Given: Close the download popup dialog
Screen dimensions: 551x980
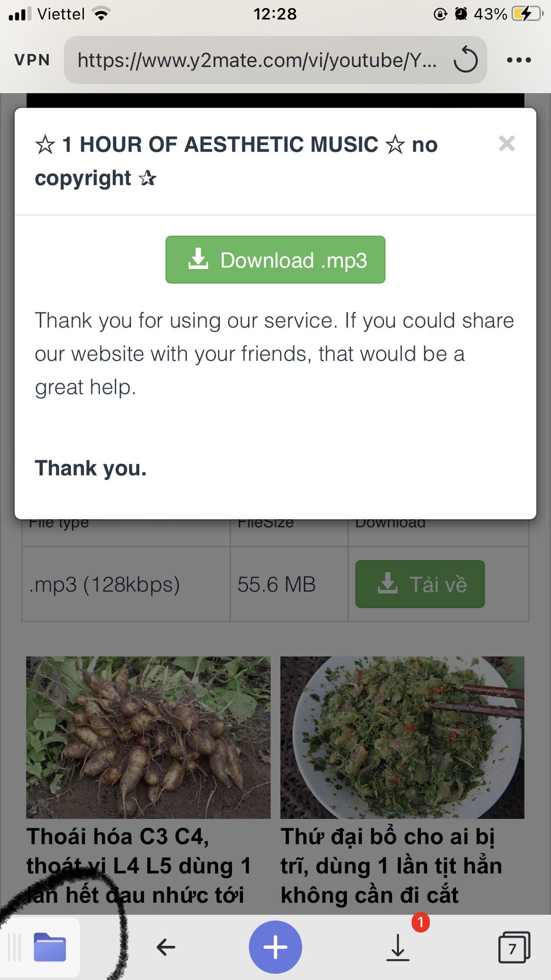Looking at the screenshot, I should click(x=507, y=143).
